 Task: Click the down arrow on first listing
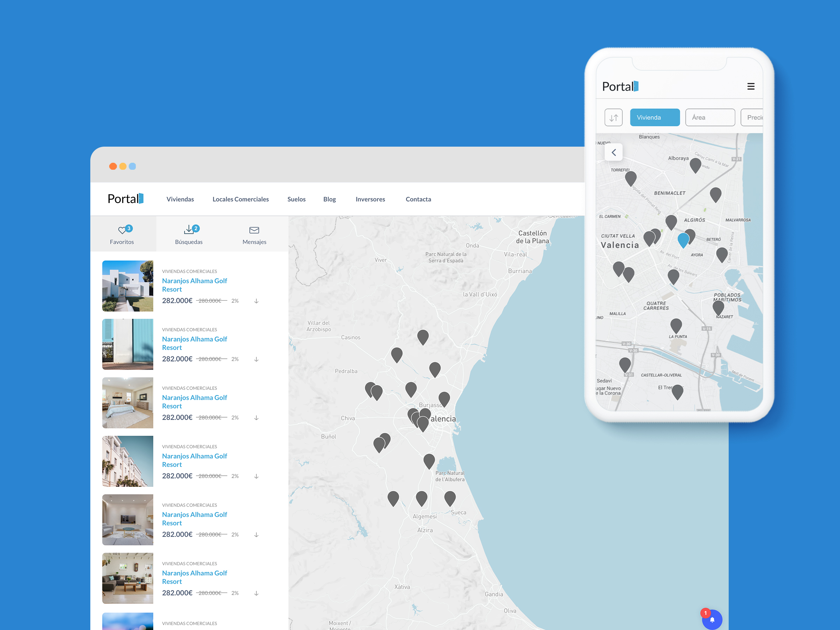(x=256, y=301)
